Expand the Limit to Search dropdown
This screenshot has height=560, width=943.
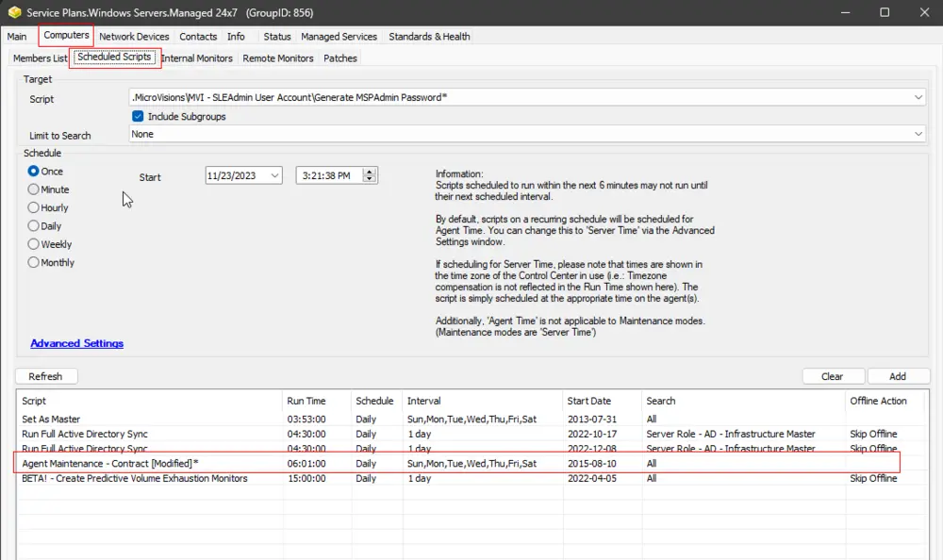(x=918, y=134)
